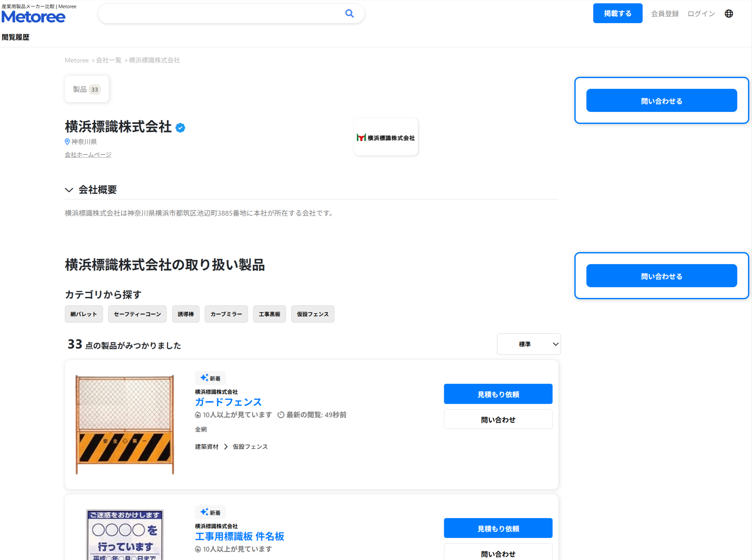
Task: Open 閲覧履歴 browsing history
Action: [x=16, y=37]
